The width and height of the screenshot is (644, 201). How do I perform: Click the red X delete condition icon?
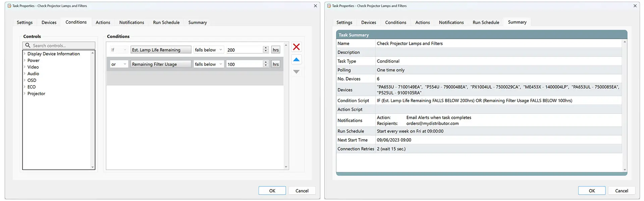point(296,47)
